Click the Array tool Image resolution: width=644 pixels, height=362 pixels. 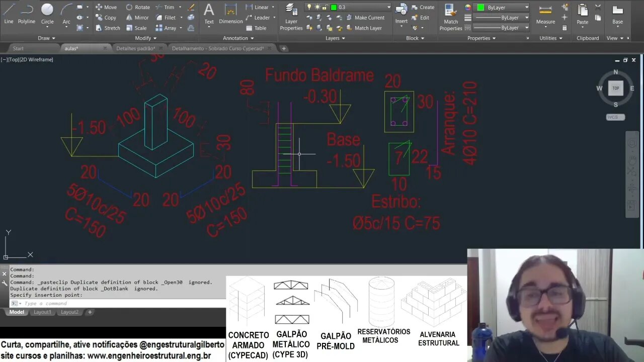coord(166,28)
